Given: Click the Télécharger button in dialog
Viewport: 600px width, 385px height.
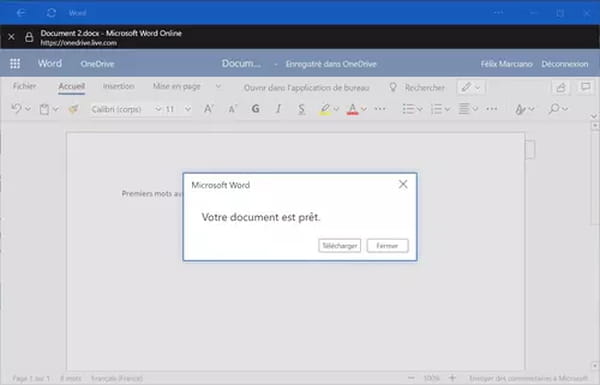Looking at the screenshot, I should tap(339, 246).
